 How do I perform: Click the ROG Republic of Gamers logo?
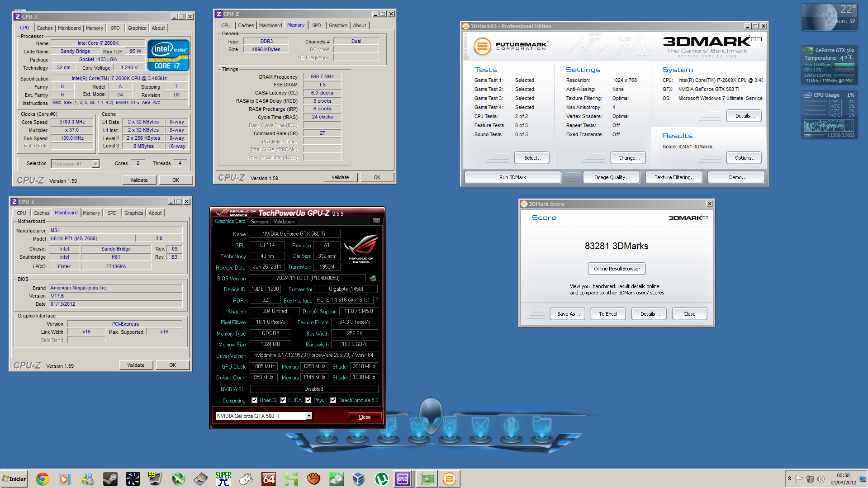coord(361,249)
